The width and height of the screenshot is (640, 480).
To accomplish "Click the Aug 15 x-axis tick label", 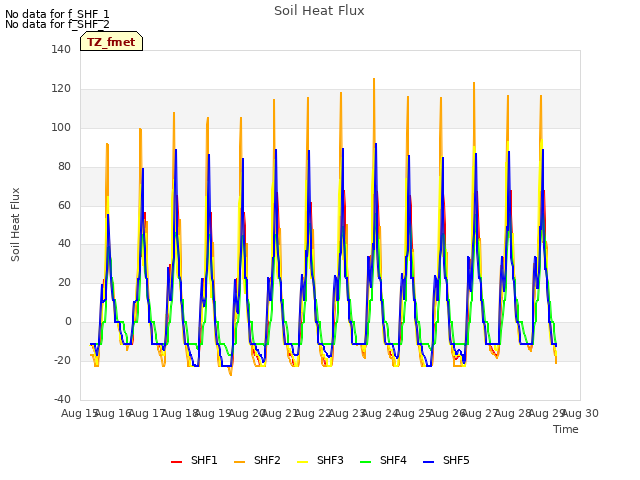I will tap(79, 413).
